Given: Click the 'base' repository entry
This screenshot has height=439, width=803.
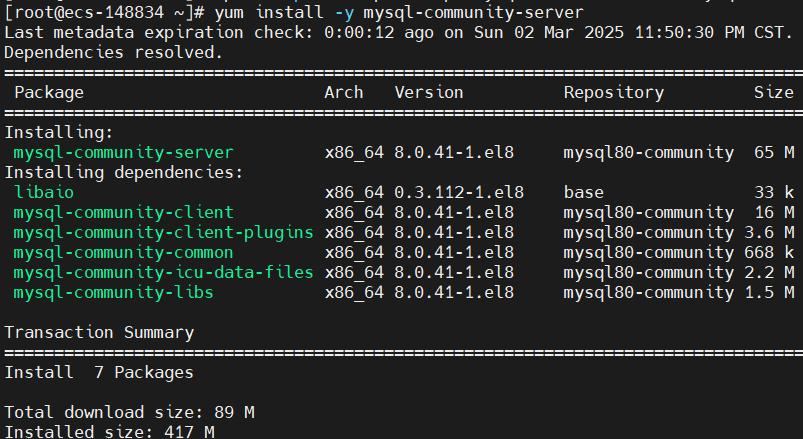Looking at the screenshot, I should [583, 192].
